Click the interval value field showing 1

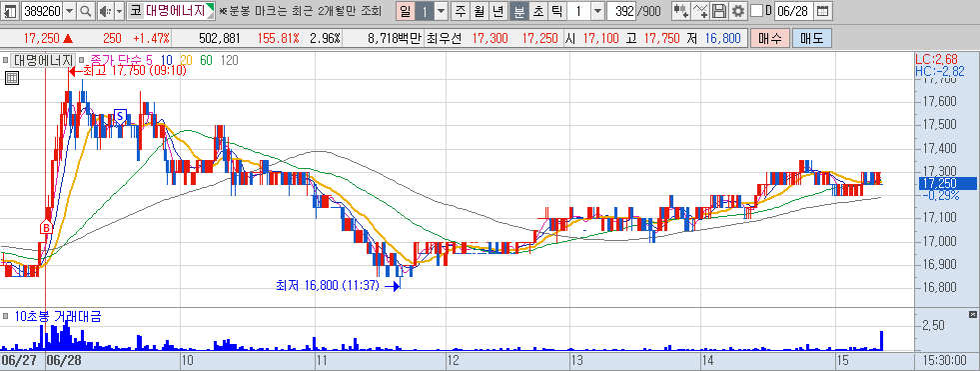coord(579,11)
